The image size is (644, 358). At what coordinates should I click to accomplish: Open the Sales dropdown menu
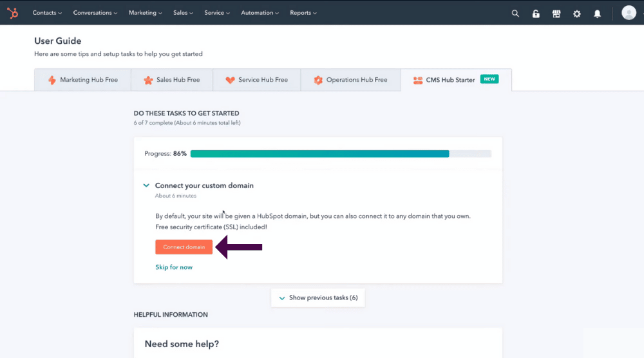pyautogui.click(x=183, y=13)
